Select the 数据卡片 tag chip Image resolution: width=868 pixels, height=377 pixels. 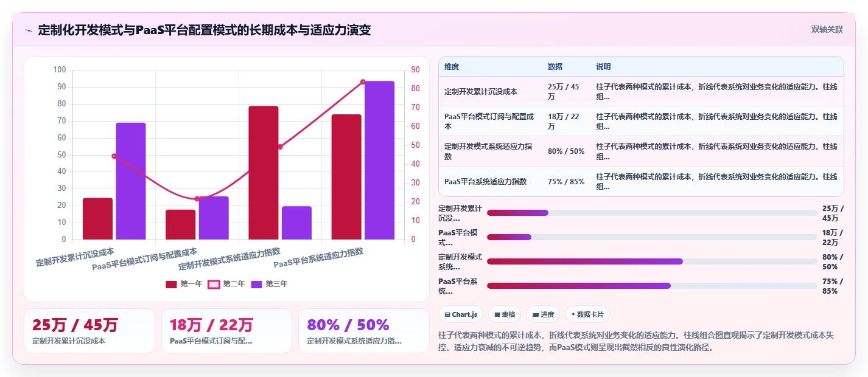click(587, 314)
